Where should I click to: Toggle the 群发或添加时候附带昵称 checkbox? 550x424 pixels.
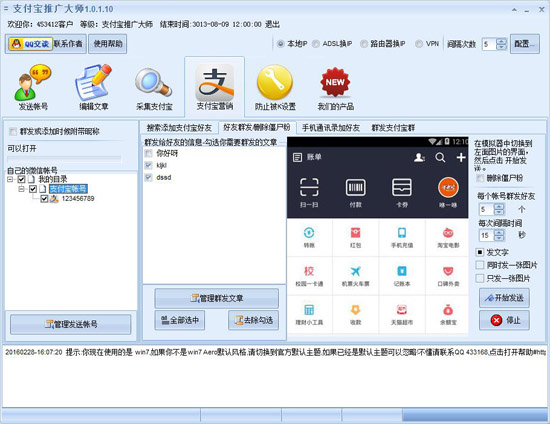click(13, 132)
